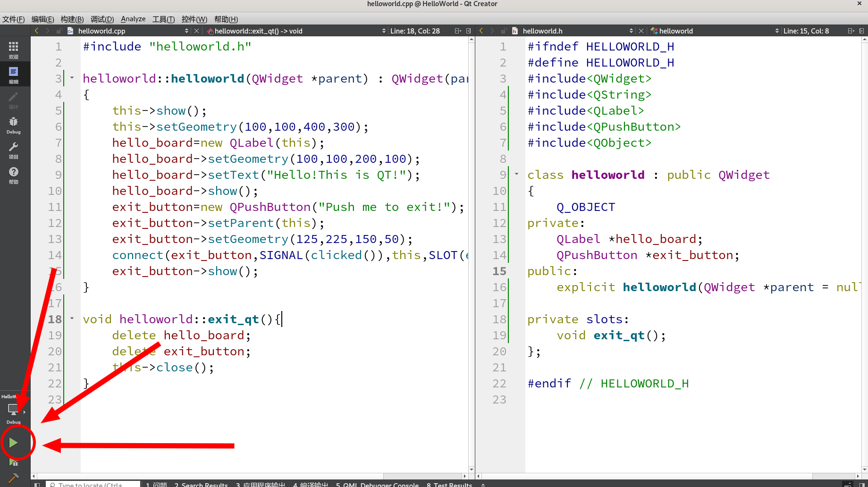
Task: Close helloworld.h document
Action: pyautogui.click(x=641, y=31)
